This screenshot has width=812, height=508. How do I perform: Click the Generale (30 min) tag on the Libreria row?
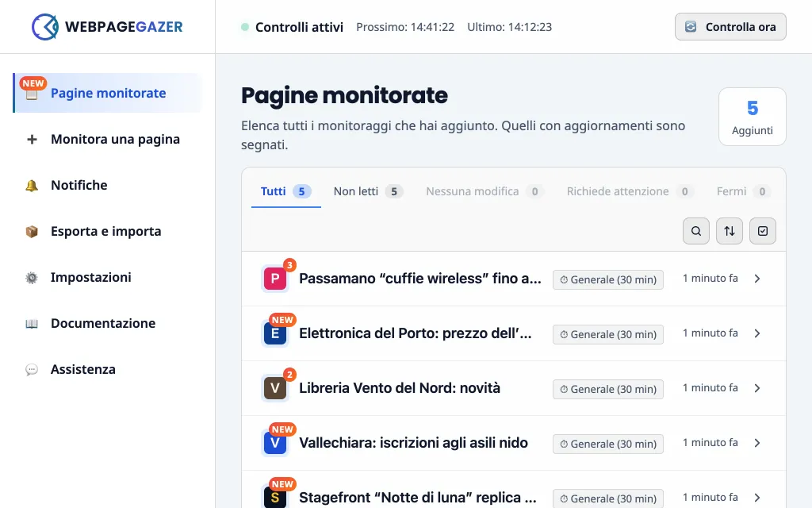pyautogui.click(x=608, y=389)
